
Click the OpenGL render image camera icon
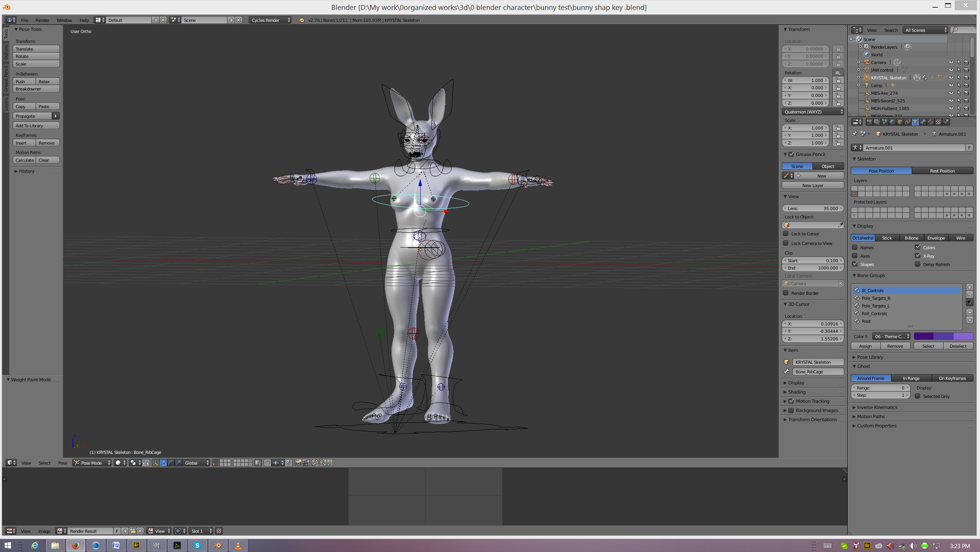pyautogui.click(x=298, y=463)
